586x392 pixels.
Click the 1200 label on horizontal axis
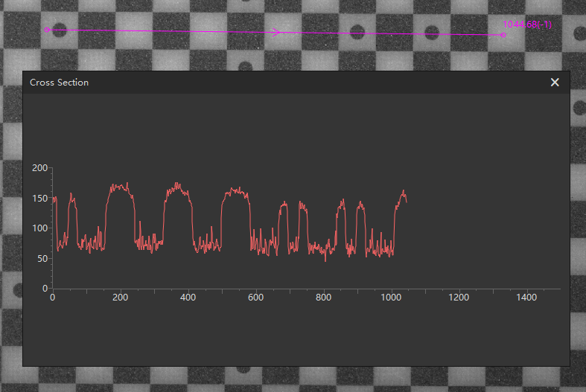point(459,298)
